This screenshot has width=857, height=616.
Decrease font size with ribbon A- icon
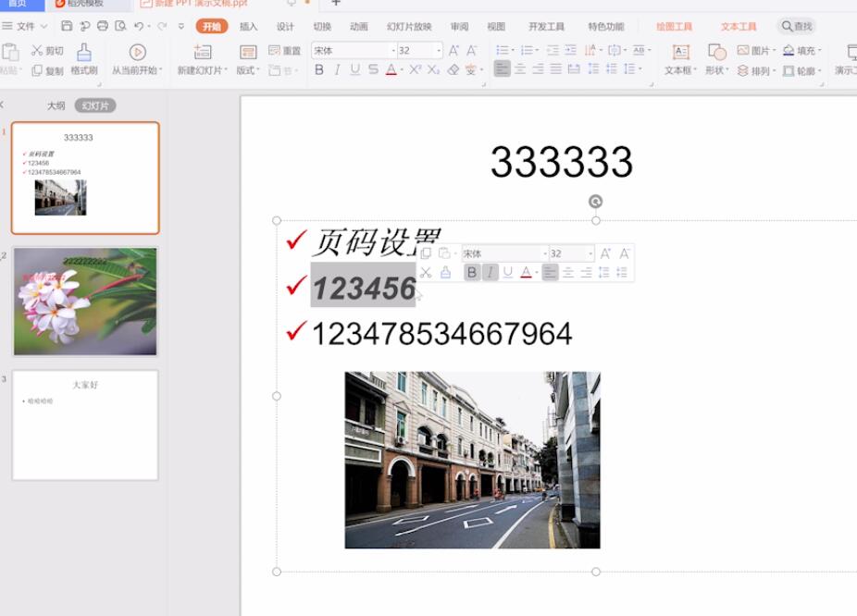point(472,50)
